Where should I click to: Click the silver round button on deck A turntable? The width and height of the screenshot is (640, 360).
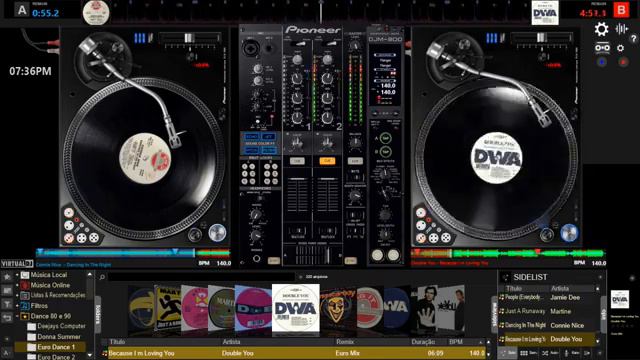click(217, 233)
